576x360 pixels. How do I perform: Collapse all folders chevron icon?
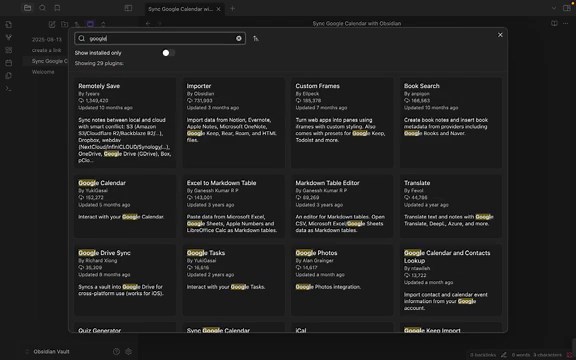click(x=103, y=24)
